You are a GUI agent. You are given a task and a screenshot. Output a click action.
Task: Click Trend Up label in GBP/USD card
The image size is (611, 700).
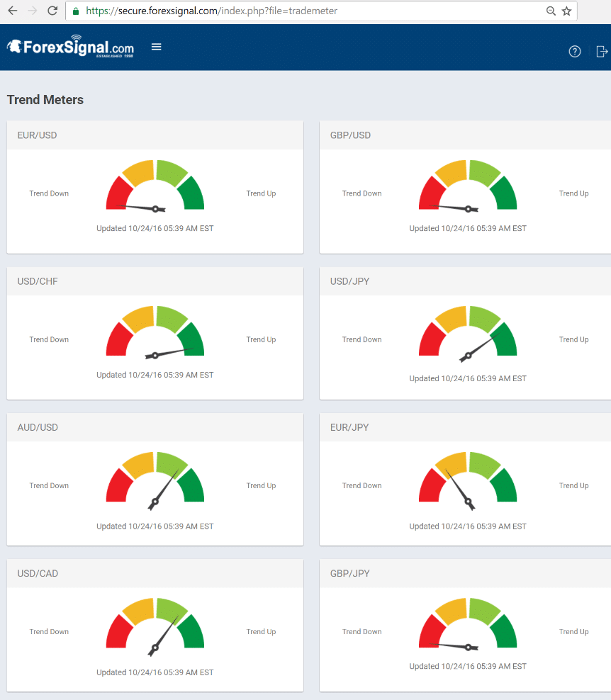(573, 193)
